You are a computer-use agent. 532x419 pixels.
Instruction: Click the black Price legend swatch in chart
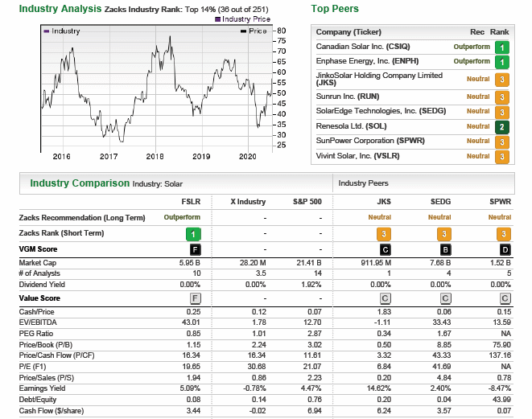[243, 31]
